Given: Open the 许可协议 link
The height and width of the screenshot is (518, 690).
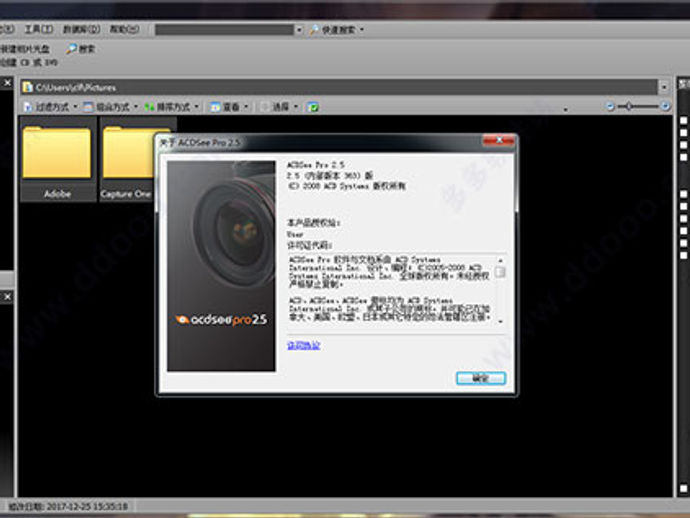Looking at the screenshot, I should click(x=303, y=345).
